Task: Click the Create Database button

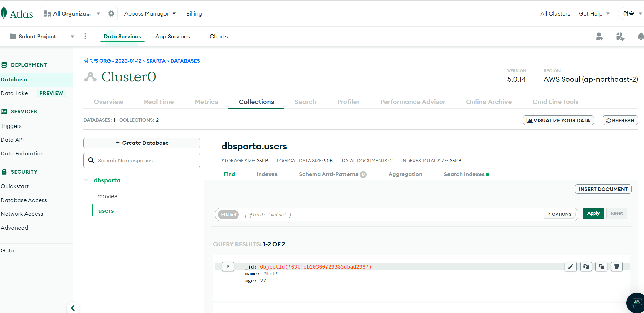Action: [x=142, y=143]
